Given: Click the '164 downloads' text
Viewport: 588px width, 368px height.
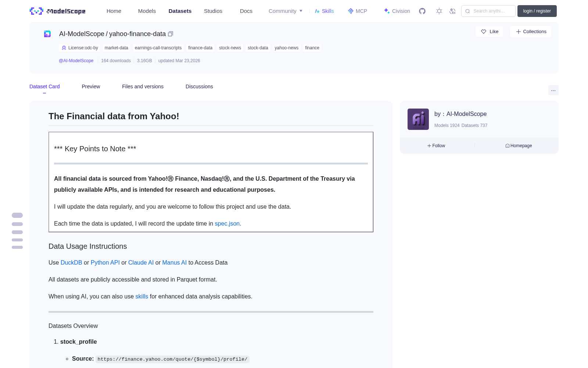Looking at the screenshot, I should (x=116, y=61).
